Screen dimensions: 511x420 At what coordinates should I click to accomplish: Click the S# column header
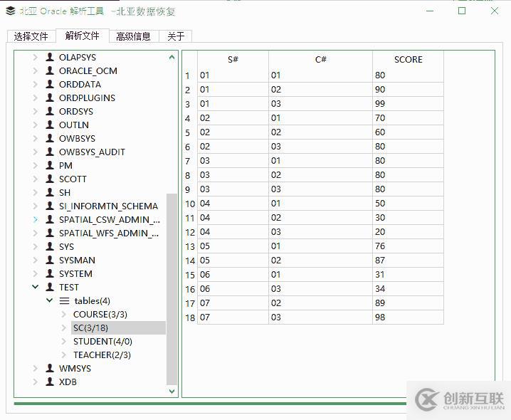pos(233,59)
